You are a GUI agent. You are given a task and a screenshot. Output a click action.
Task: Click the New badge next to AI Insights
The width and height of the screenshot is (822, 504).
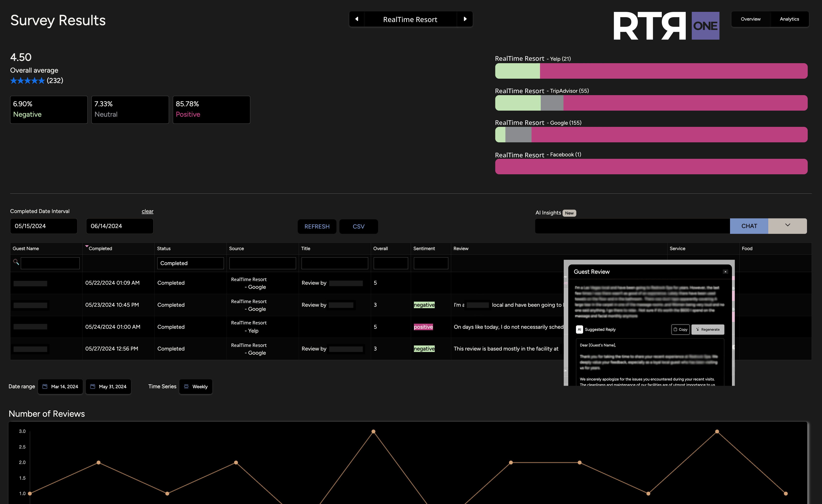(x=570, y=213)
